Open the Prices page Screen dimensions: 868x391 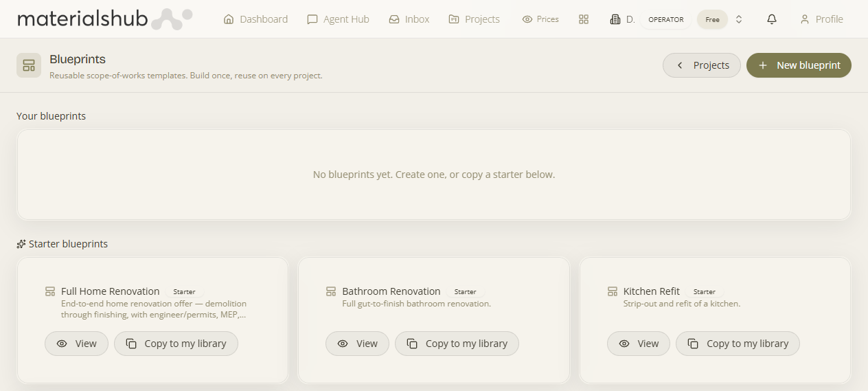tap(540, 19)
